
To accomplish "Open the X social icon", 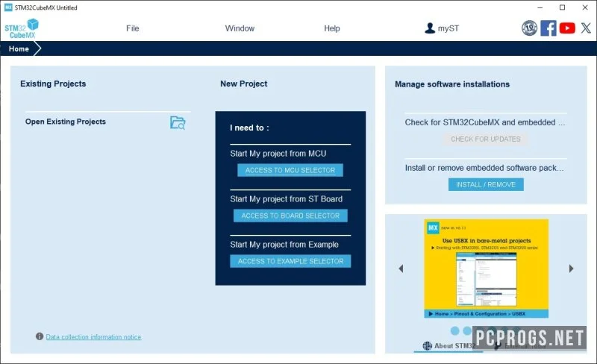I will (586, 28).
